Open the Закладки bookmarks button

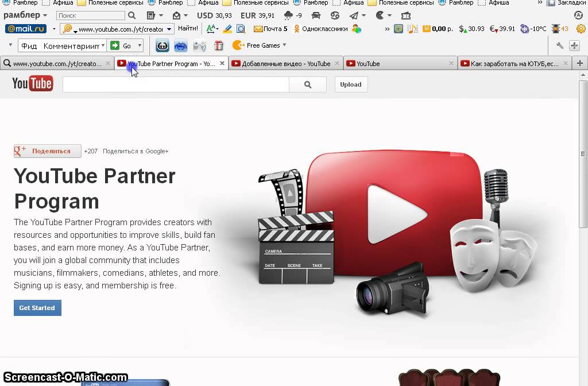tap(567, 3)
